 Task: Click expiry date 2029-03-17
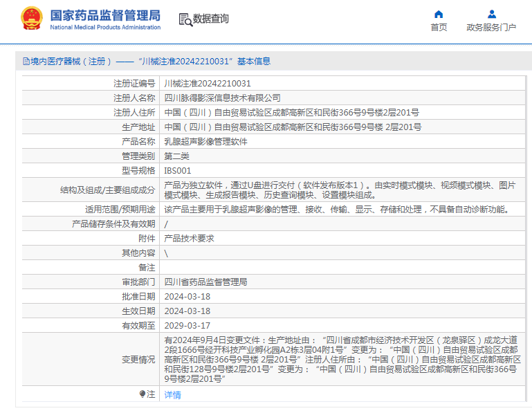[x=187, y=326]
